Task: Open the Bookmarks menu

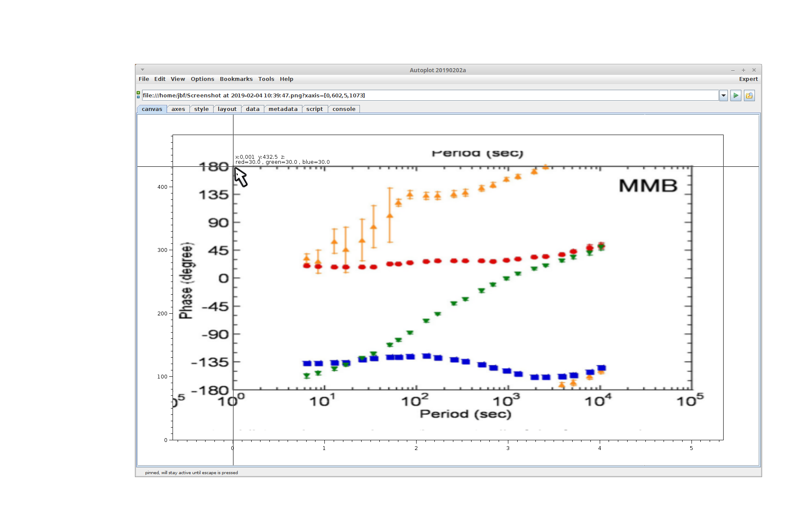Action: click(236, 79)
